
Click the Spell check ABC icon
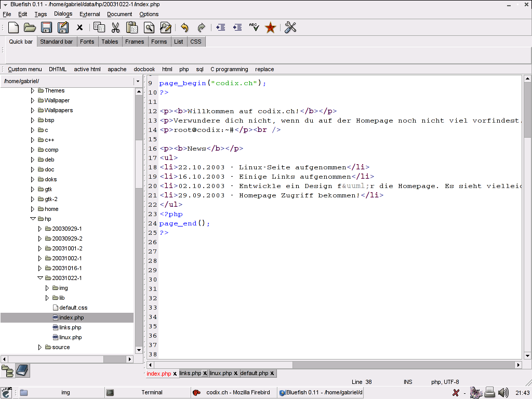pos(254,28)
